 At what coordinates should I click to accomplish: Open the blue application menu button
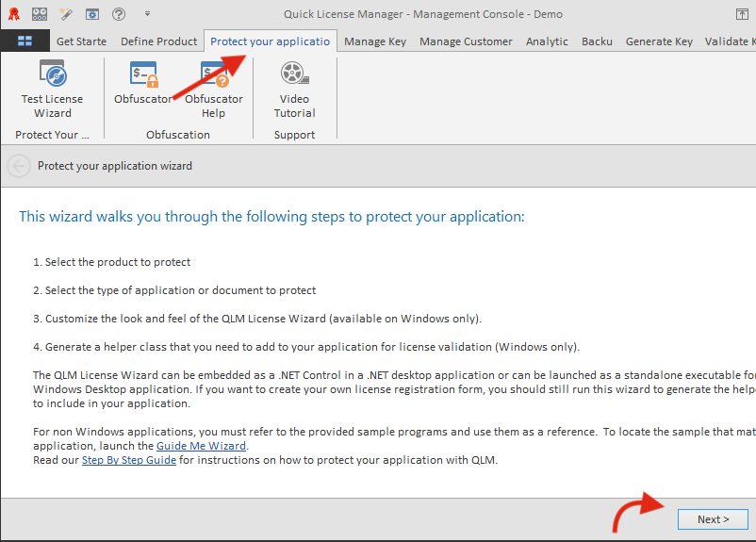pos(25,41)
